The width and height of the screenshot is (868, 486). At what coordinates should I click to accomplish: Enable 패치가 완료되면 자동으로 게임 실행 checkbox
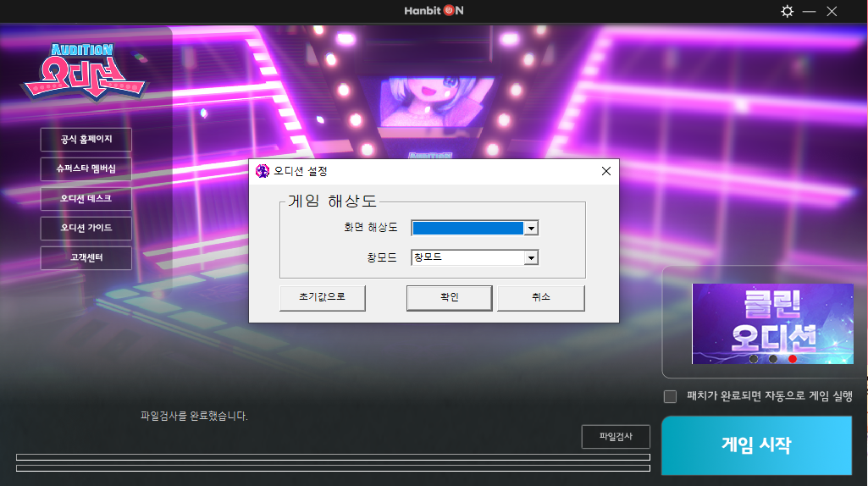coord(670,396)
